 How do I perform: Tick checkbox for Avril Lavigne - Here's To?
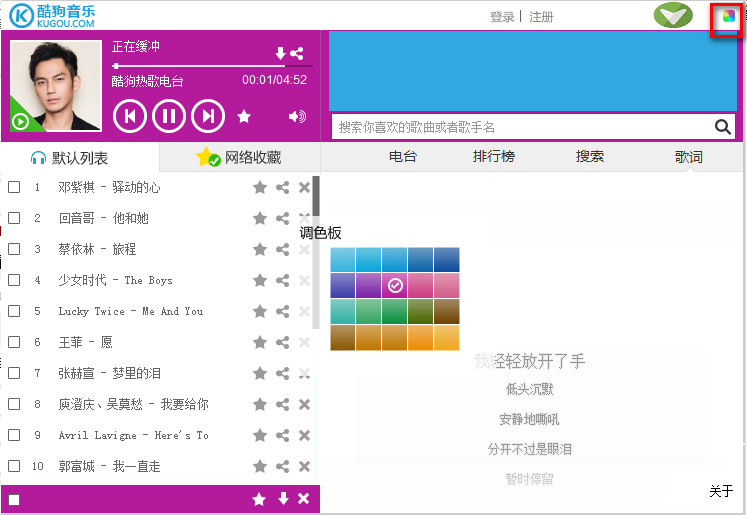pyautogui.click(x=14, y=434)
